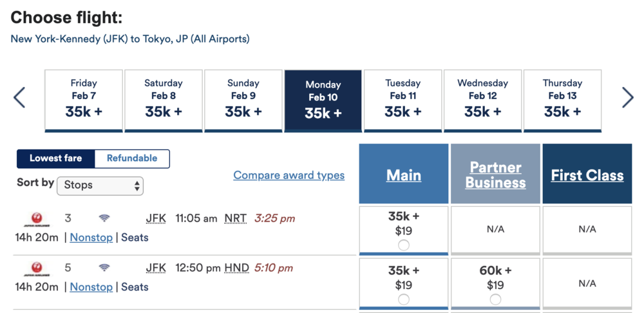Open Compare award types link

289,175
